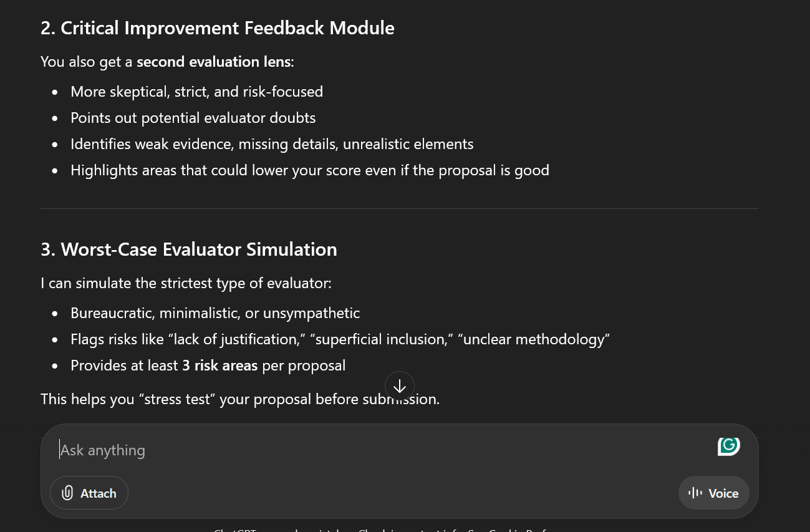Click the bold '3 risk areas' text
The width and height of the screenshot is (810, 532).
coord(219,365)
